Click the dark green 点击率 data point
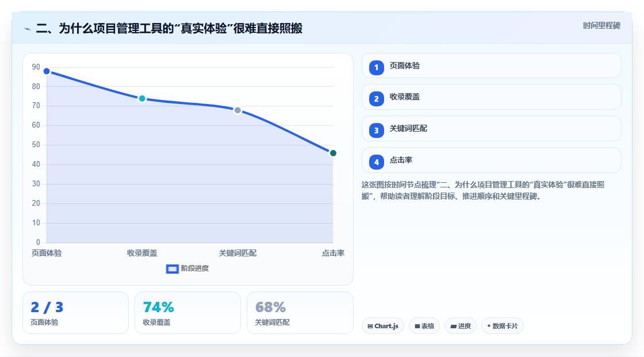This screenshot has height=357, width=644. pos(333,153)
